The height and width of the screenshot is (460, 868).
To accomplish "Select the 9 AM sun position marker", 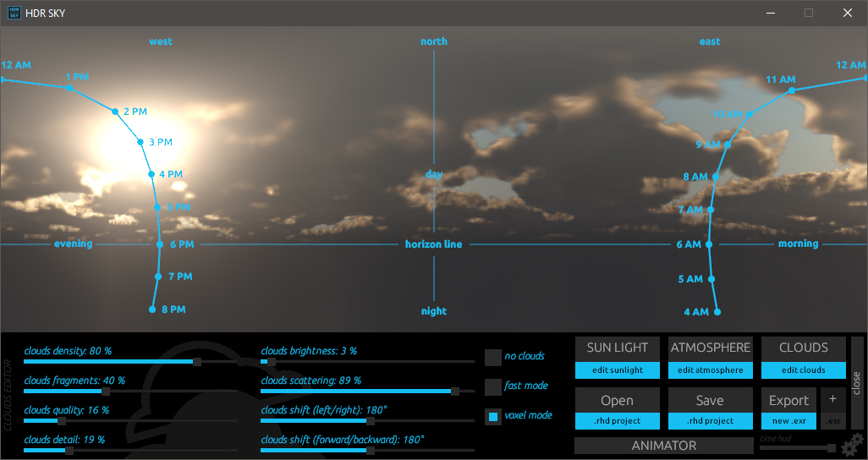I will click(x=728, y=145).
